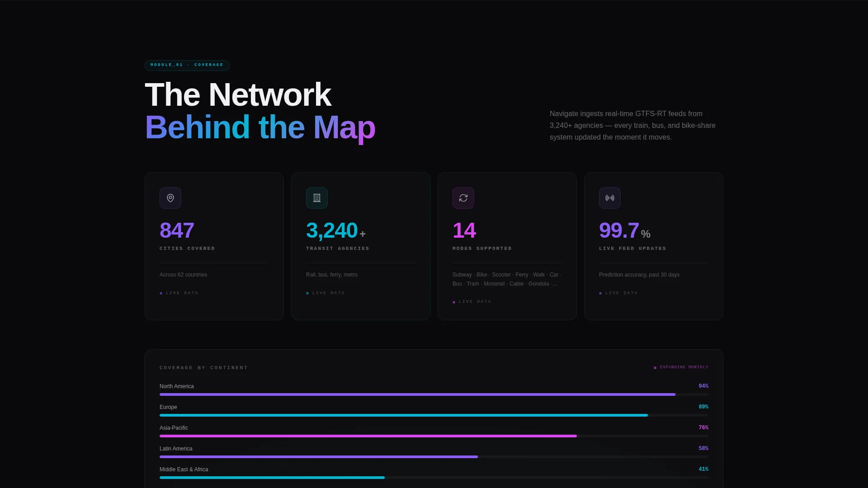Viewport: 868px width, 488px height.
Task: Click the 94% value for North America
Action: [x=703, y=386]
